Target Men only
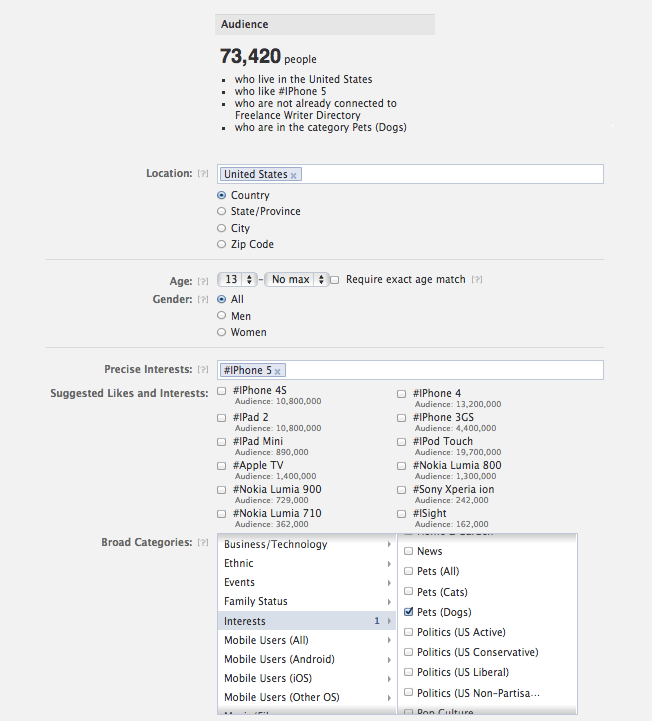 (222, 315)
